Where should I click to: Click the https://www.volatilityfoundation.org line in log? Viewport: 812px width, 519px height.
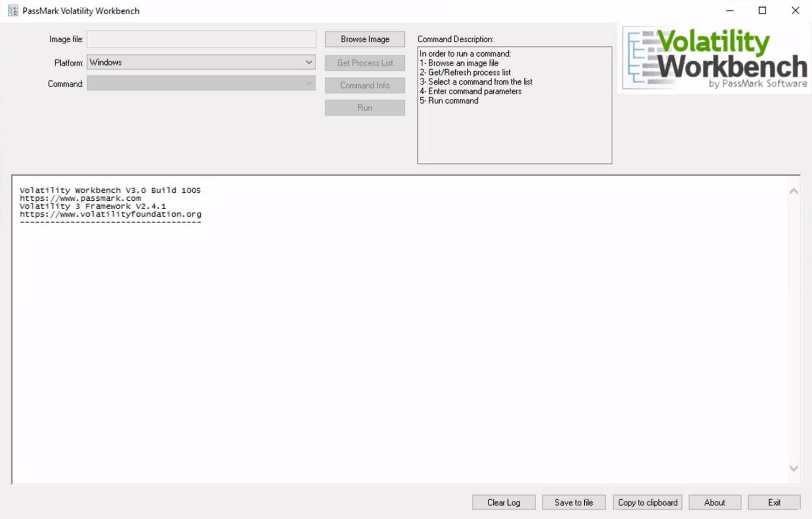(110, 214)
